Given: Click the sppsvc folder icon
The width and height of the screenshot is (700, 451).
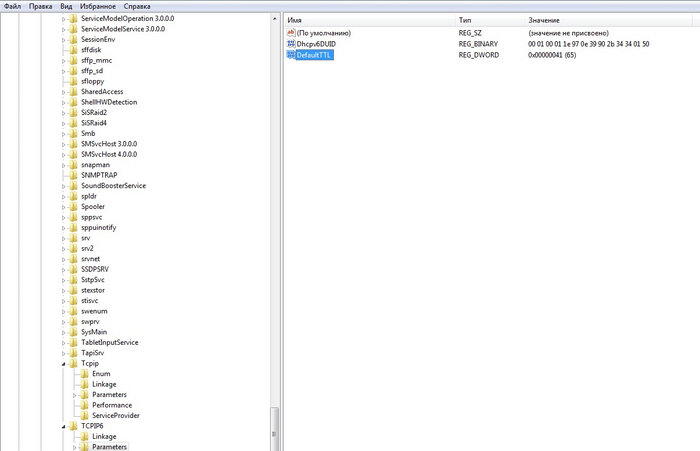Looking at the screenshot, I should (x=74, y=217).
